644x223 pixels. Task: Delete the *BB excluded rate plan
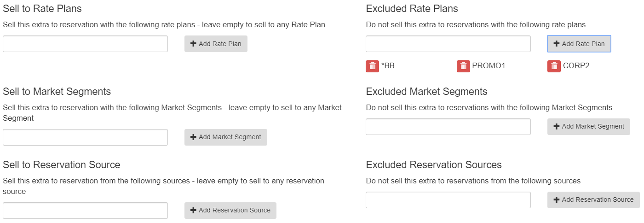click(x=372, y=66)
